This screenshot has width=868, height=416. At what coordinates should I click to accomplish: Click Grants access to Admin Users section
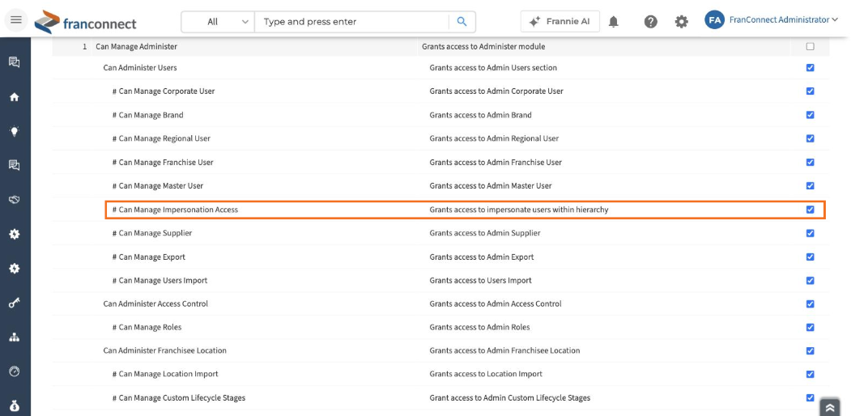tap(493, 67)
